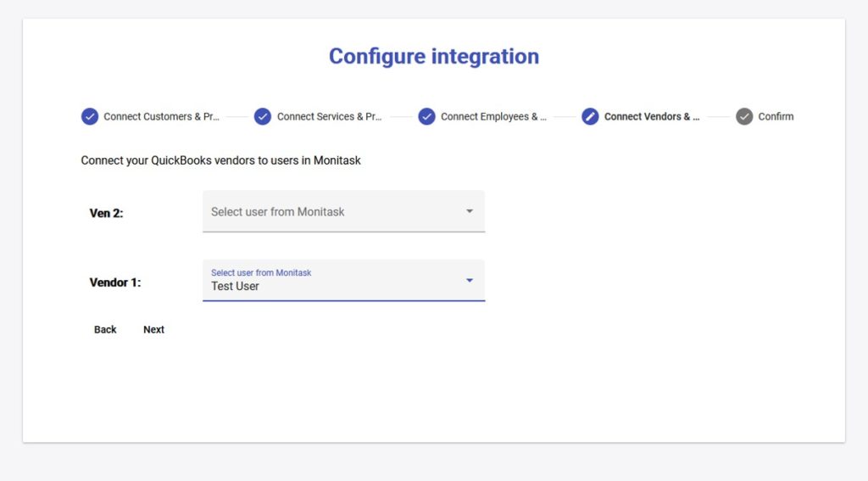Expand the Ven 2 dropdown arrow
Image resolution: width=868 pixels, height=481 pixels.
coord(470,211)
